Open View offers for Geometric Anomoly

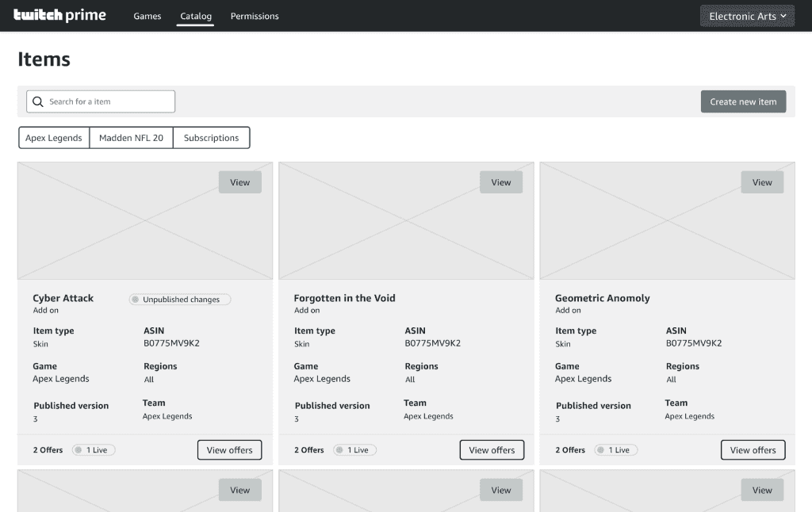click(753, 450)
